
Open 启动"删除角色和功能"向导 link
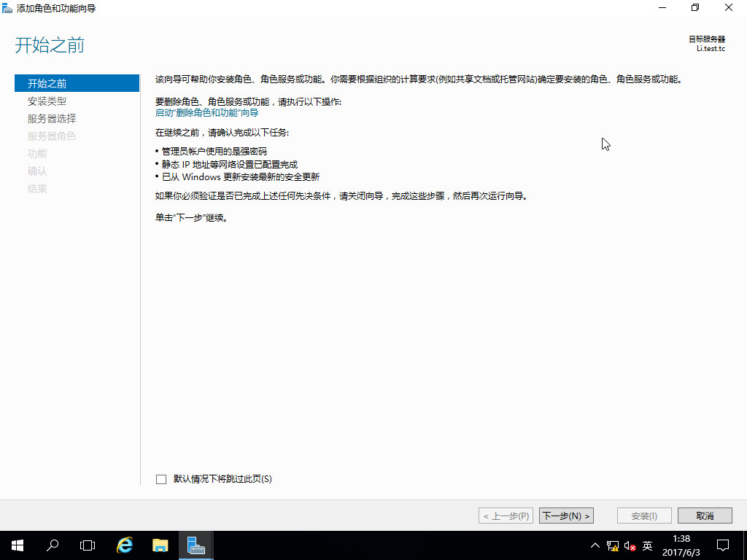pos(206,113)
